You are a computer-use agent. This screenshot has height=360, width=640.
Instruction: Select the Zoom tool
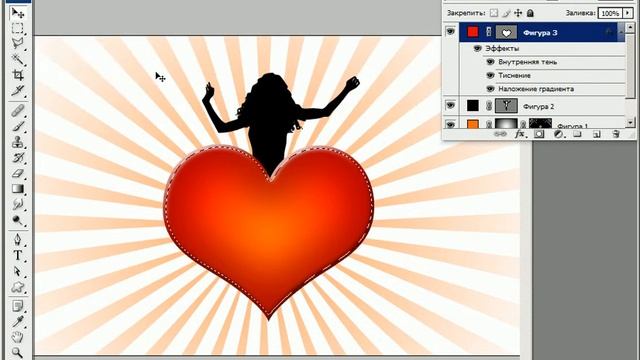tap(18, 352)
